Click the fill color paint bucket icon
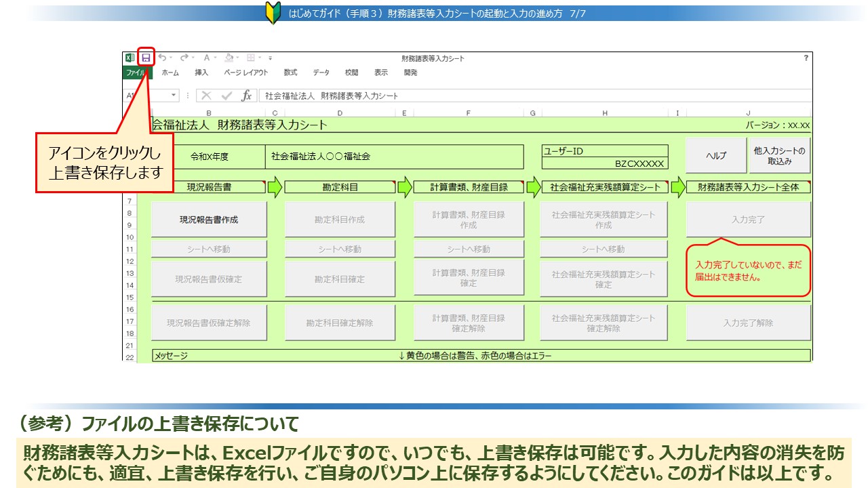Image resolution: width=868 pixels, height=488 pixels. [229, 58]
